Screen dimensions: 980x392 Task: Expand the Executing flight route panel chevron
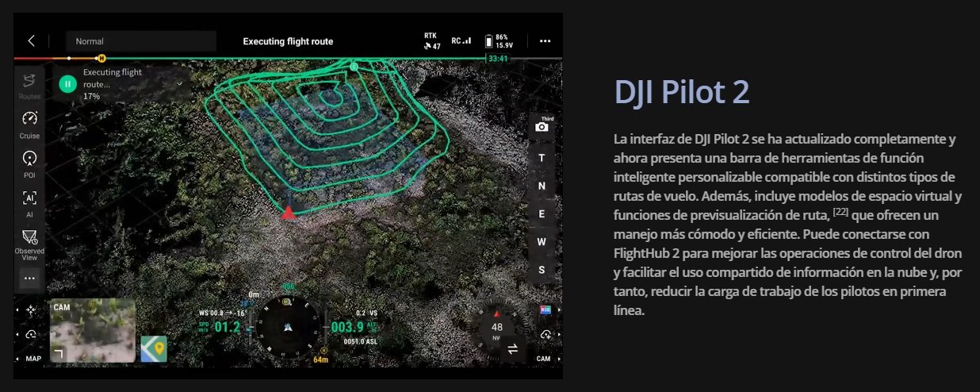click(180, 83)
